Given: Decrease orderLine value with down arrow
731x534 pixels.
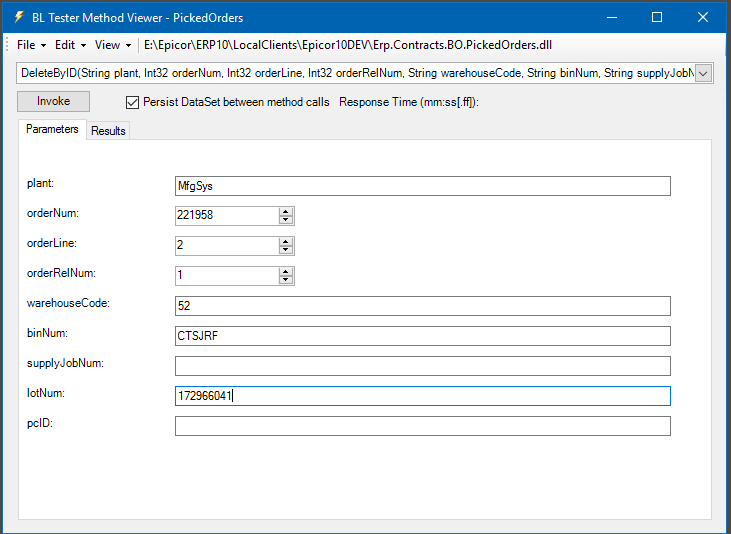Looking at the screenshot, I should pyautogui.click(x=286, y=250).
